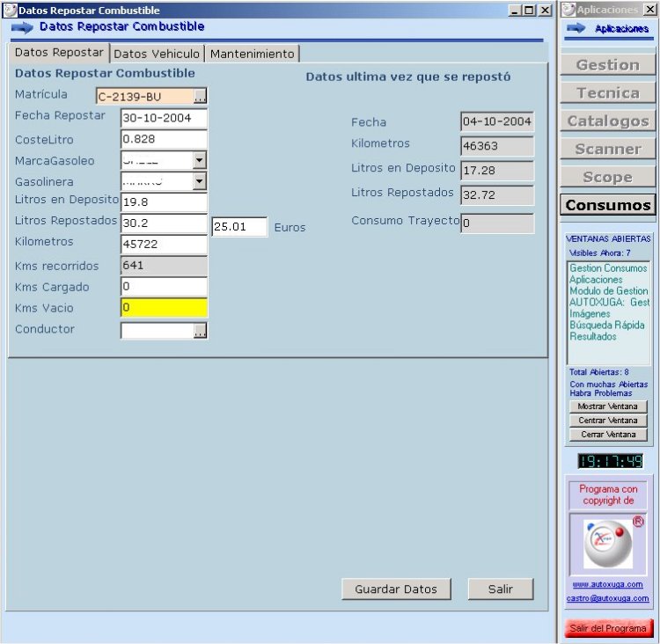Screen dimensions: 660x644
Task: Click the Fecha Repostar date field
Action: click(164, 118)
